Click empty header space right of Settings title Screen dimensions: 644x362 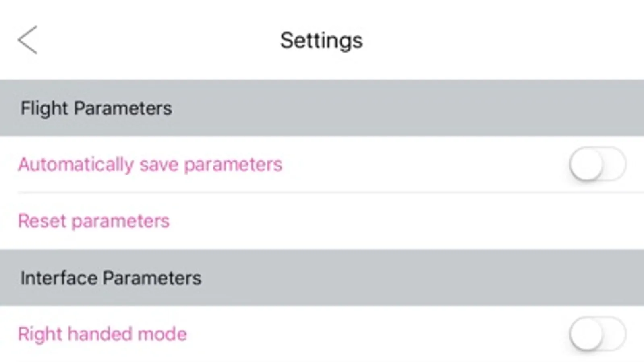[x=503, y=40]
